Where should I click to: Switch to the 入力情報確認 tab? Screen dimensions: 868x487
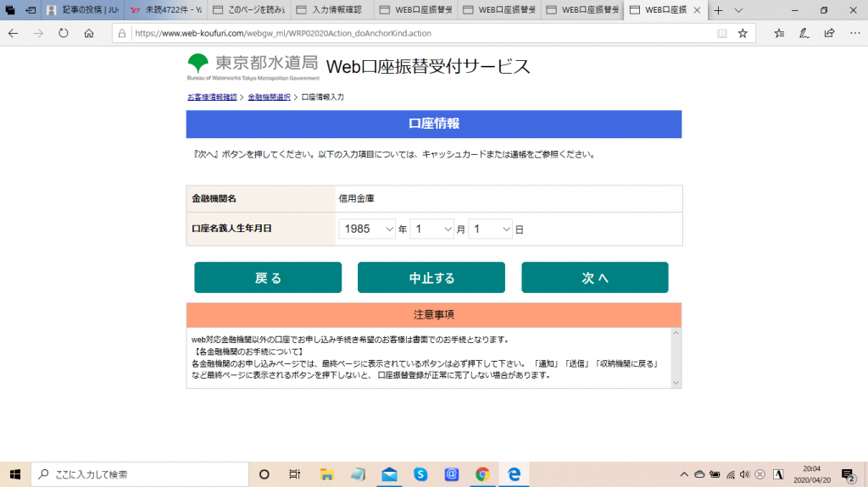(331, 10)
